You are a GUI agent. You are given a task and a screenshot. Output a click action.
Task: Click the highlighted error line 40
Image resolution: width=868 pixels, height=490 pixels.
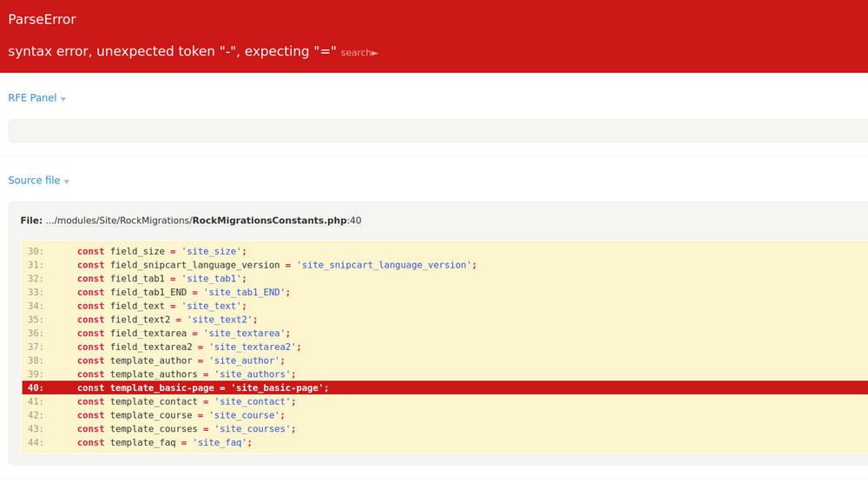coord(202,388)
